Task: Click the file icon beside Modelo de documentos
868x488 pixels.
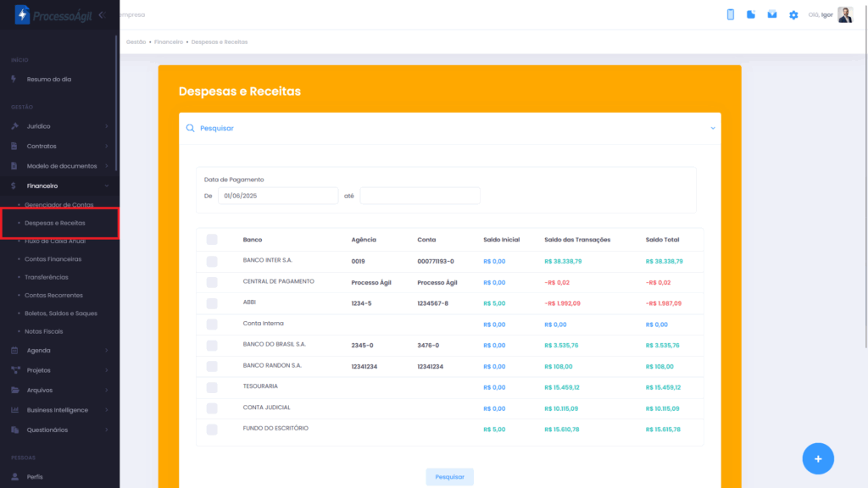Action: (x=14, y=166)
